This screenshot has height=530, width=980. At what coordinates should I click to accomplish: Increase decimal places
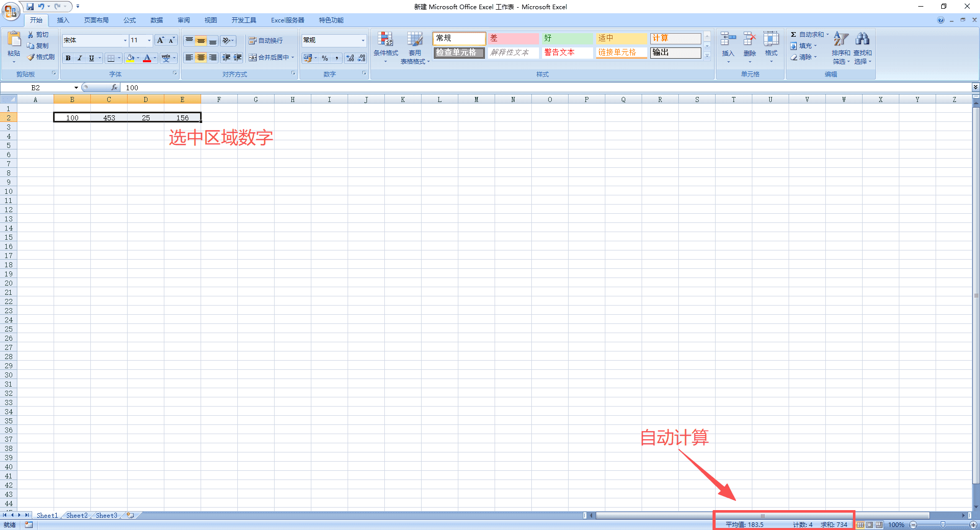pos(350,58)
